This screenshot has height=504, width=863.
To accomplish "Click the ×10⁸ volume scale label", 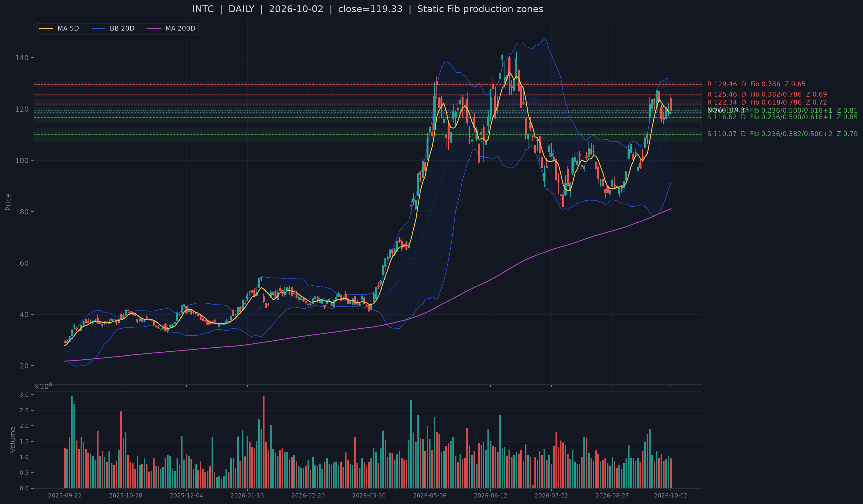I will pyautogui.click(x=43, y=386).
